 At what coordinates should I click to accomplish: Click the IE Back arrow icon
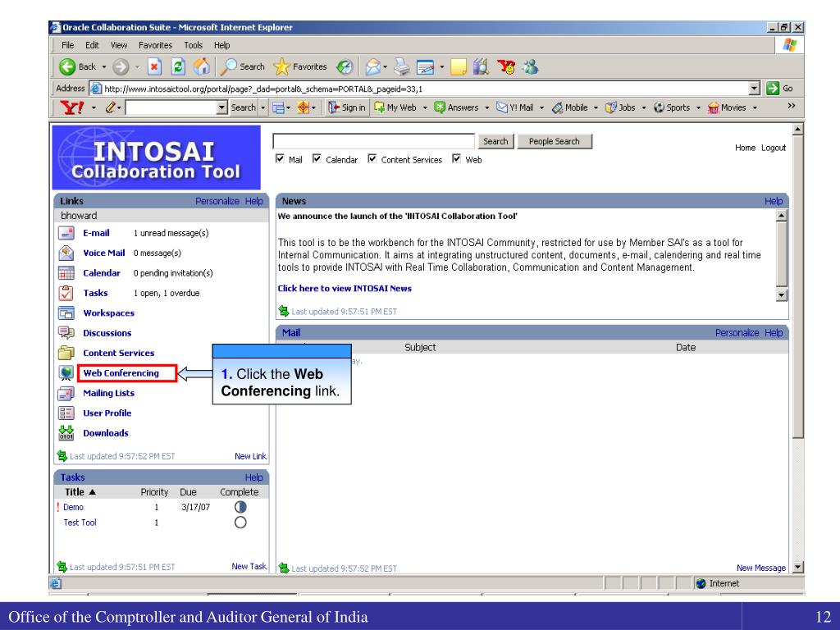67,67
